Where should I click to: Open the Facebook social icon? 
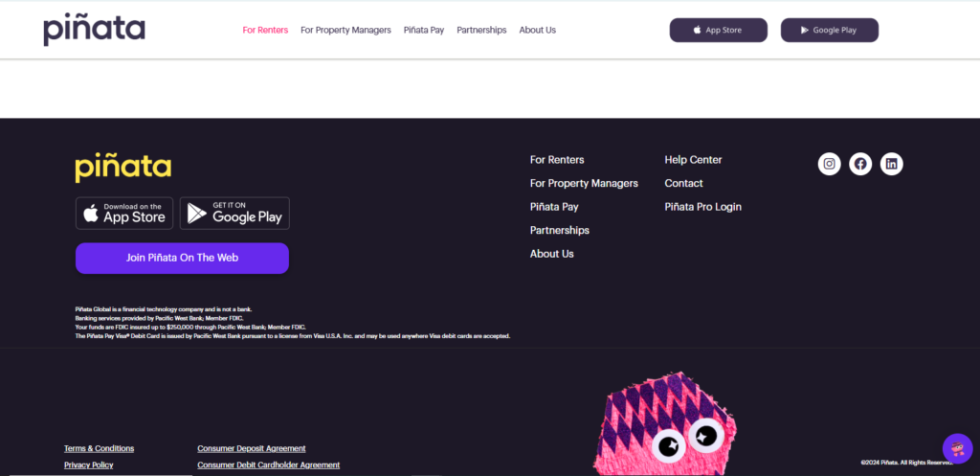pos(860,164)
